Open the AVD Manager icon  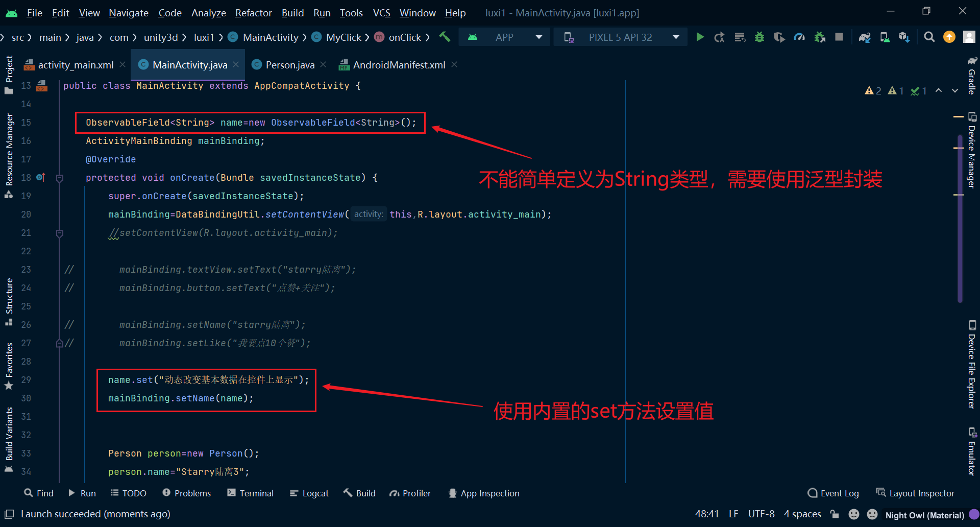tap(885, 37)
